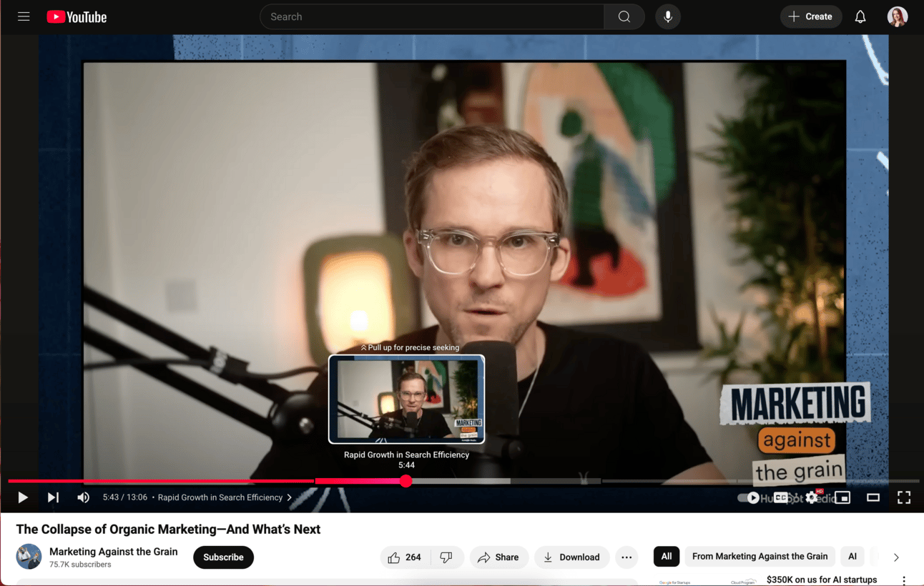Click the video title text
This screenshot has height=586, width=924.
(x=168, y=530)
